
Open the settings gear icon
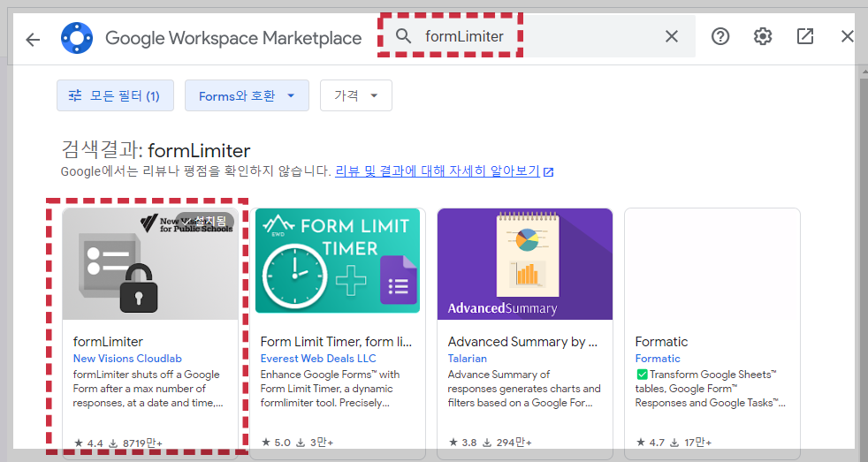click(763, 36)
